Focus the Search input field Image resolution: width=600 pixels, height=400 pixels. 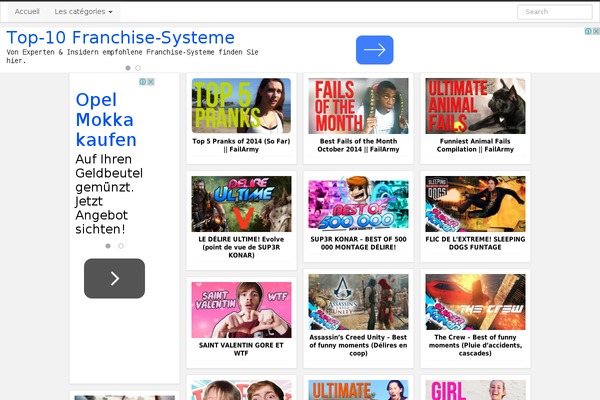(555, 12)
